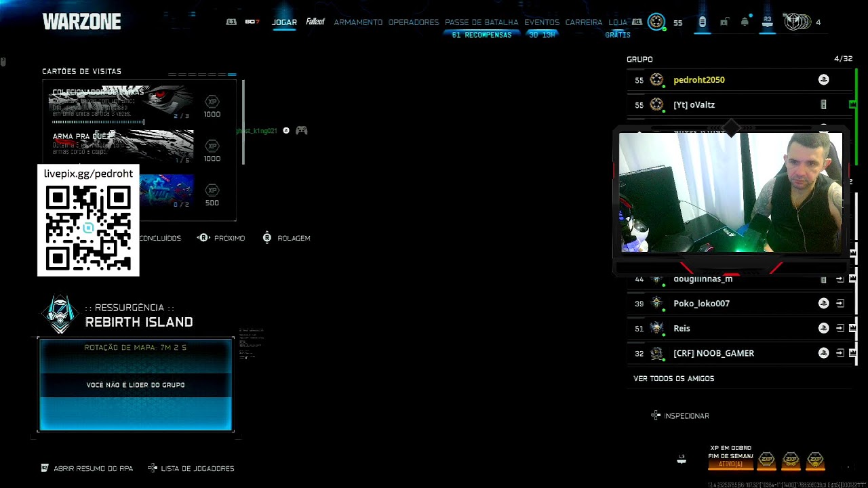Image resolution: width=868 pixels, height=488 pixels.
Task: Open the OPERADORES tab
Action: [414, 22]
